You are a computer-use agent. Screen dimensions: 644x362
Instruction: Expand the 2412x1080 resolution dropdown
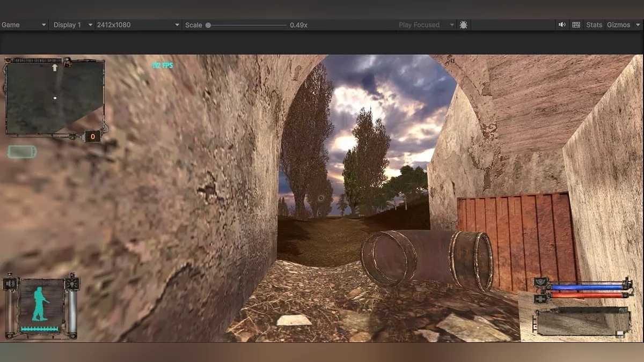137,25
